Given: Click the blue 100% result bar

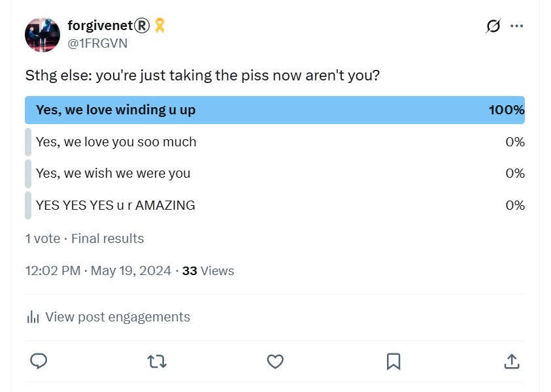Looking at the screenshot, I should (x=275, y=110).
